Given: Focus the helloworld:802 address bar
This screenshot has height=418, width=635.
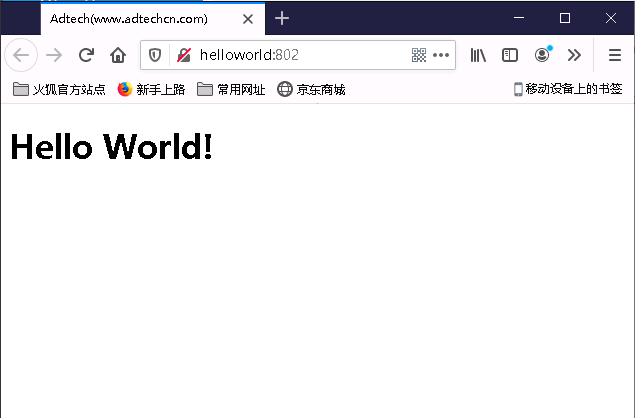Looking at the screenshot, I should click(298, 55).
